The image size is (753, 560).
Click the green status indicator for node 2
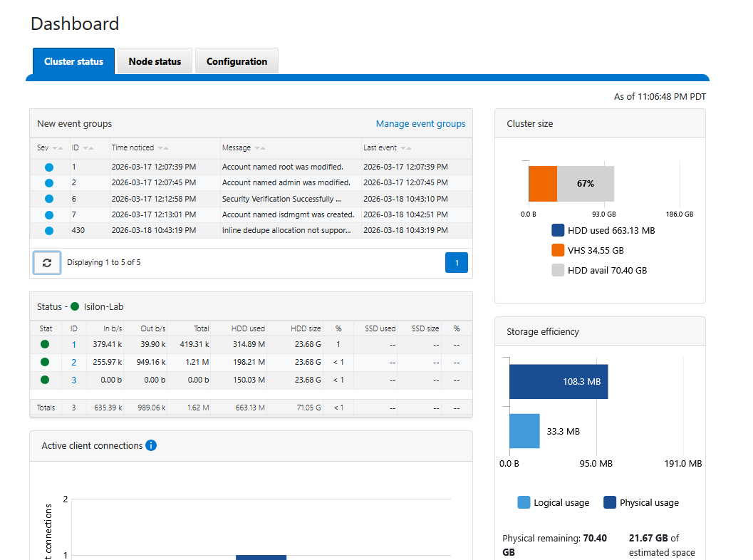coord(45,362)
